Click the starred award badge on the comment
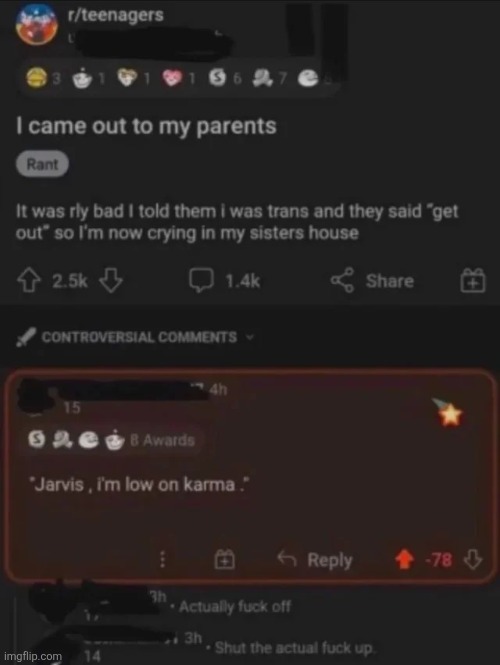500x665 pixels. [x=449, y=412]
